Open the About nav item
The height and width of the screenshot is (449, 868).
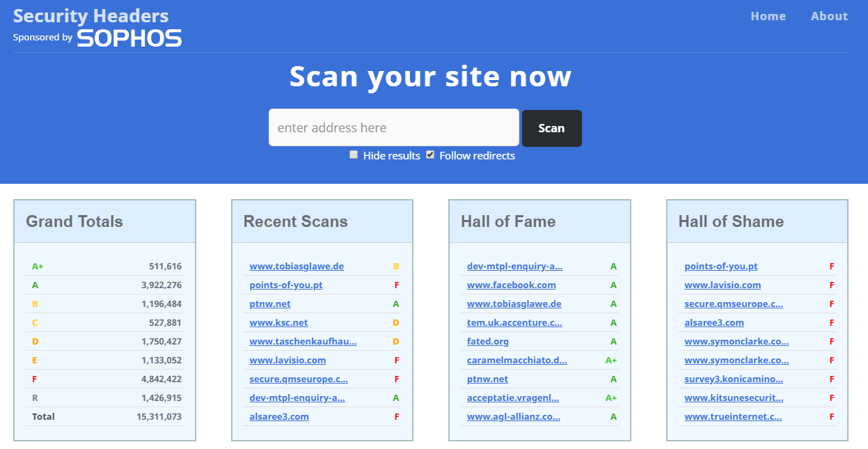point(829,16)
